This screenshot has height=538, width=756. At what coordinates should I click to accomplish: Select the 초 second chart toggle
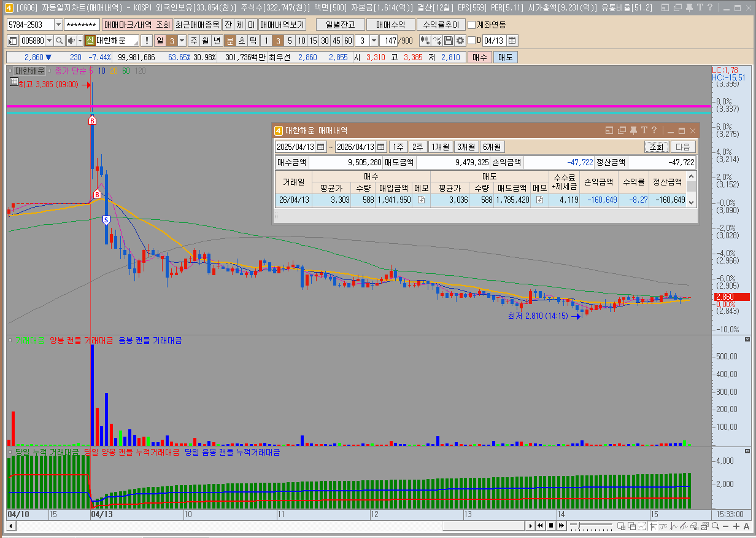click(x=242, y=41)
